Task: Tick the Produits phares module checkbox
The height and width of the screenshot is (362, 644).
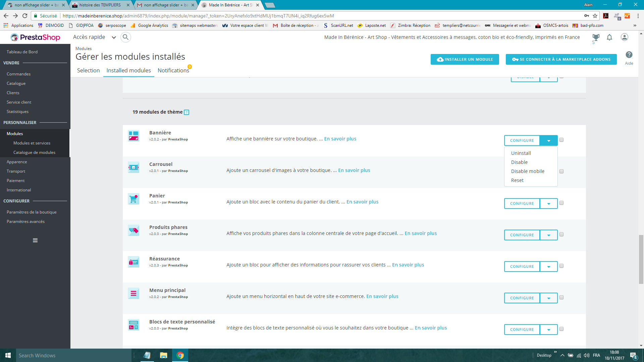Action: point(561,235)
